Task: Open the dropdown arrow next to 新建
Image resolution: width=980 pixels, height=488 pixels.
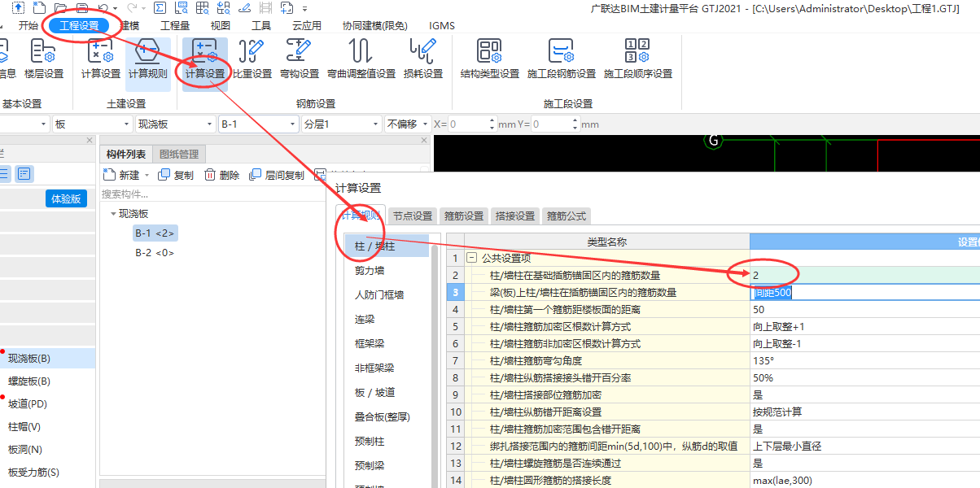Action: (147, 175)
